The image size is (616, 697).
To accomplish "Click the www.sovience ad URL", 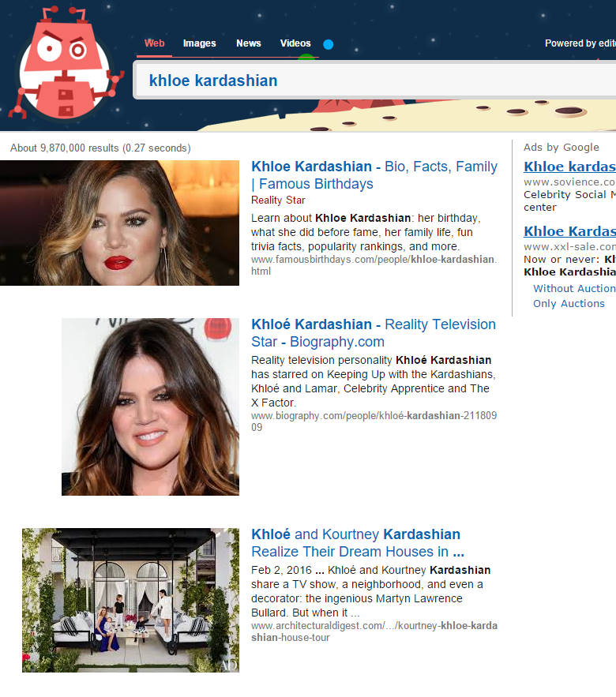I will pyautogui.click(x=569, y=182).
